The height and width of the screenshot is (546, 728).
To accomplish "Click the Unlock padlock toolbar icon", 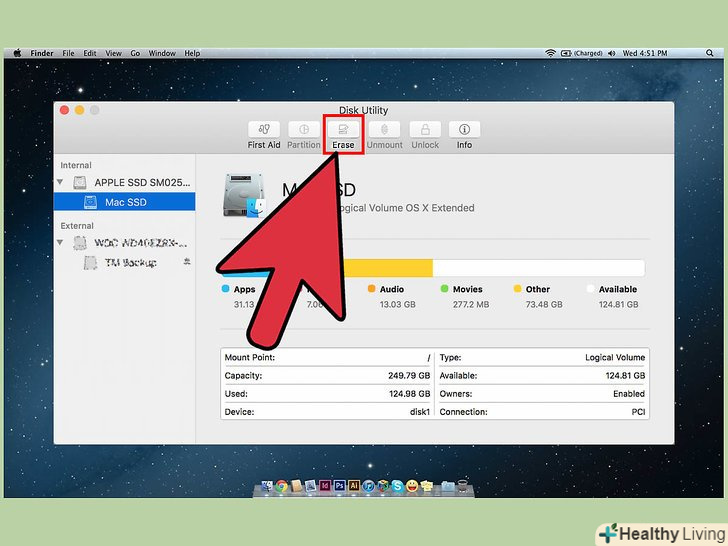I will click(x=424, y=129).
